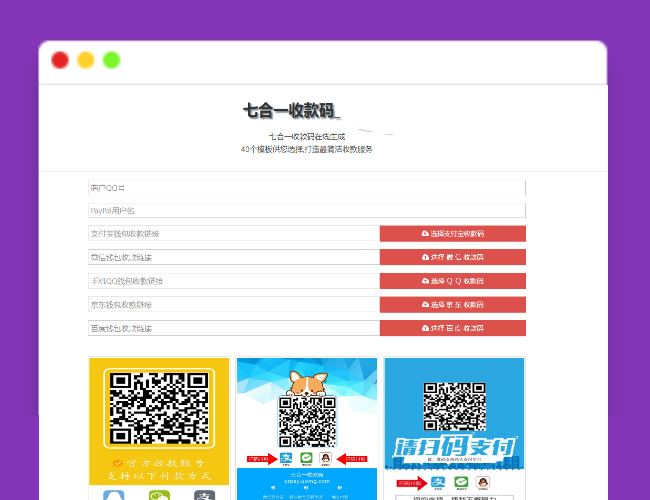
Task: Click the merchant QQ number input field
Action: click(x=307, y=188)
